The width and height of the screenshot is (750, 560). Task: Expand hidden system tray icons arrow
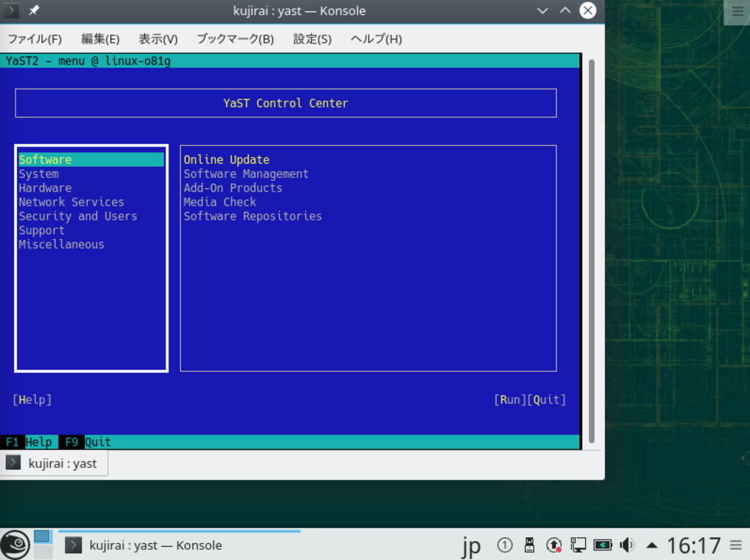tap(652, 545)
